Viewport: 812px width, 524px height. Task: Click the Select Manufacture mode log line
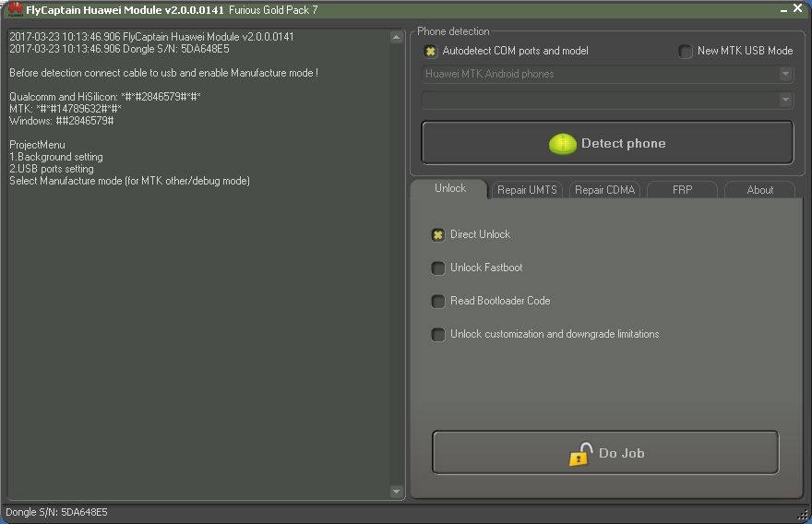coord(129,181)
